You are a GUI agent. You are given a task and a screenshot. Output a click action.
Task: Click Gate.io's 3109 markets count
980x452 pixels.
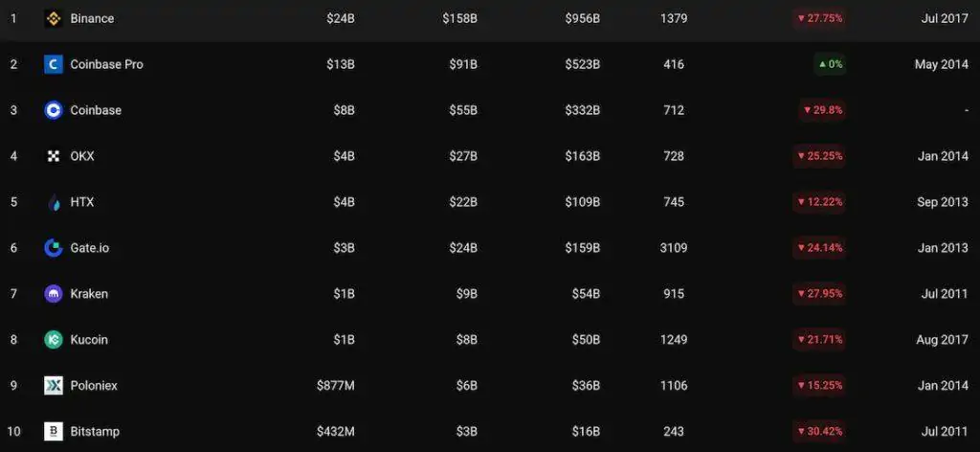tap(673, 248)
